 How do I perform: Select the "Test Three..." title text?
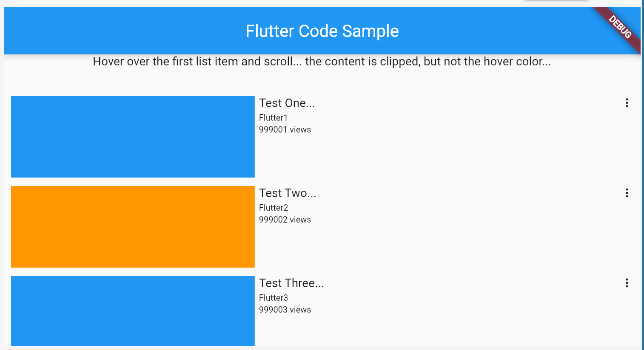coord(291,283)
